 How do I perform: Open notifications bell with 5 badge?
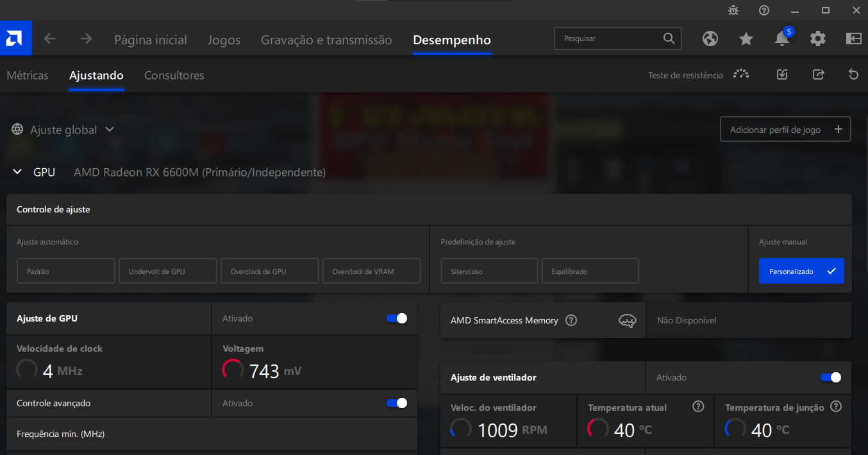783,38
